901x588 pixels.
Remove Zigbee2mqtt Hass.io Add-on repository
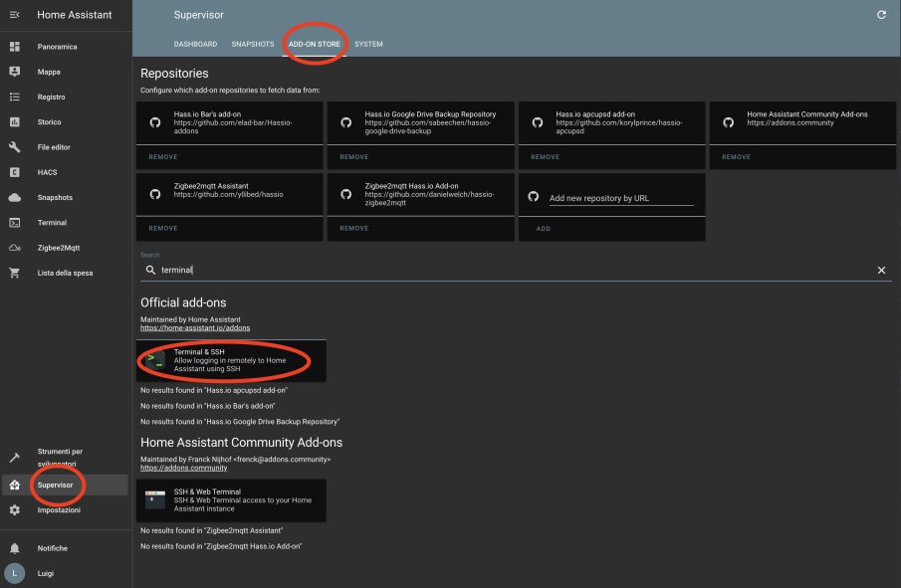point(354,228)
